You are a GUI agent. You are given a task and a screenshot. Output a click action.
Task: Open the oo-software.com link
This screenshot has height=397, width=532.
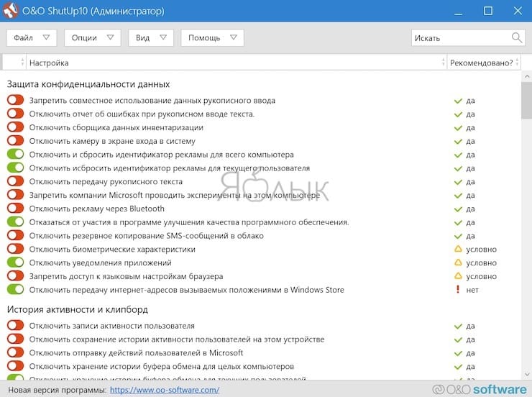pyautogui.click(x=165, y=390)
